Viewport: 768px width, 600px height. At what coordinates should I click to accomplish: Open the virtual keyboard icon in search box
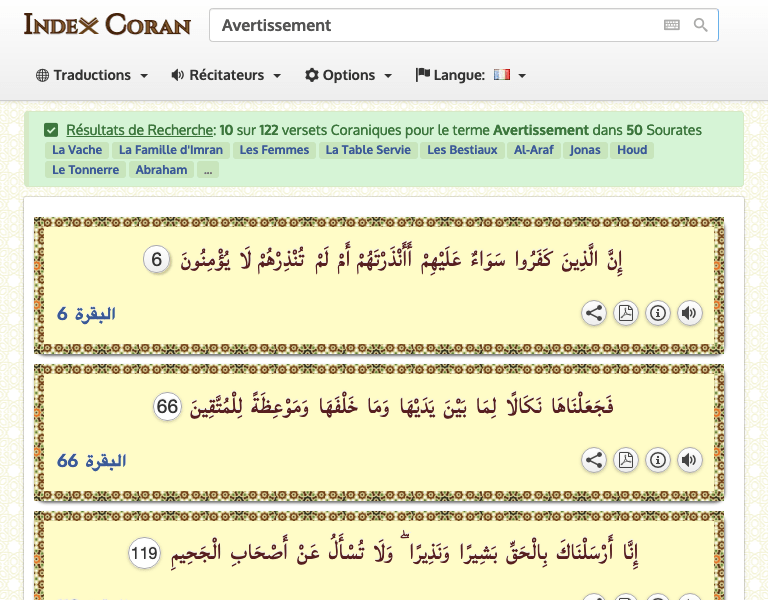pos(671,25)
